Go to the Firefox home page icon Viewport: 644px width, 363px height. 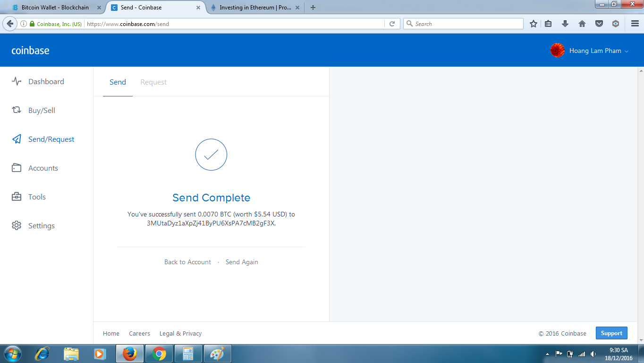coord(582,24)
